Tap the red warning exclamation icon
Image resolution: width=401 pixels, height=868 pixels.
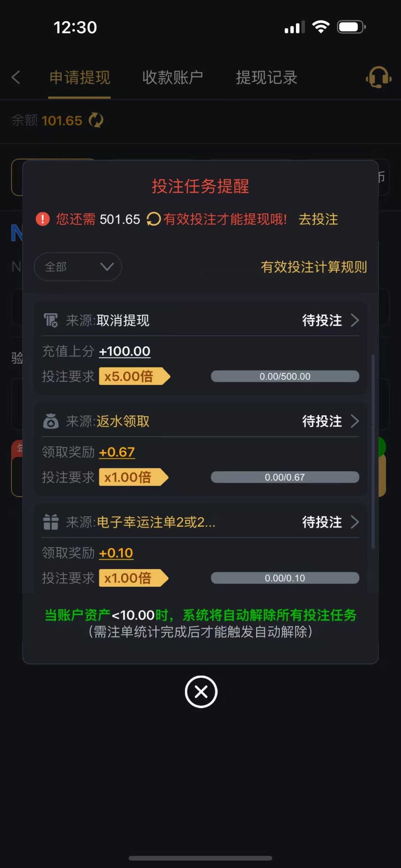(x=43, y=219)
